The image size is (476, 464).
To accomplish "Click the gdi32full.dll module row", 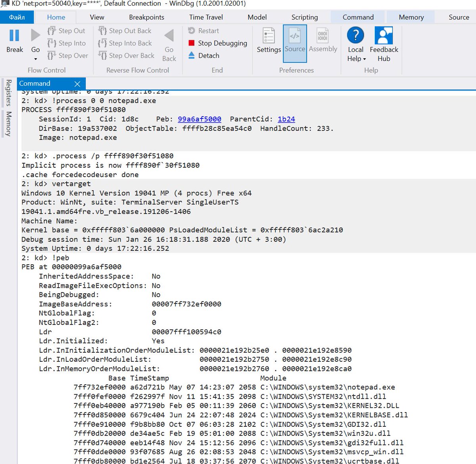I will (238, 443).
